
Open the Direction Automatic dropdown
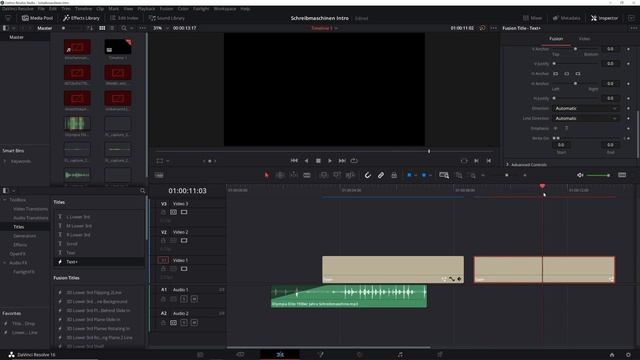[586, 108]
